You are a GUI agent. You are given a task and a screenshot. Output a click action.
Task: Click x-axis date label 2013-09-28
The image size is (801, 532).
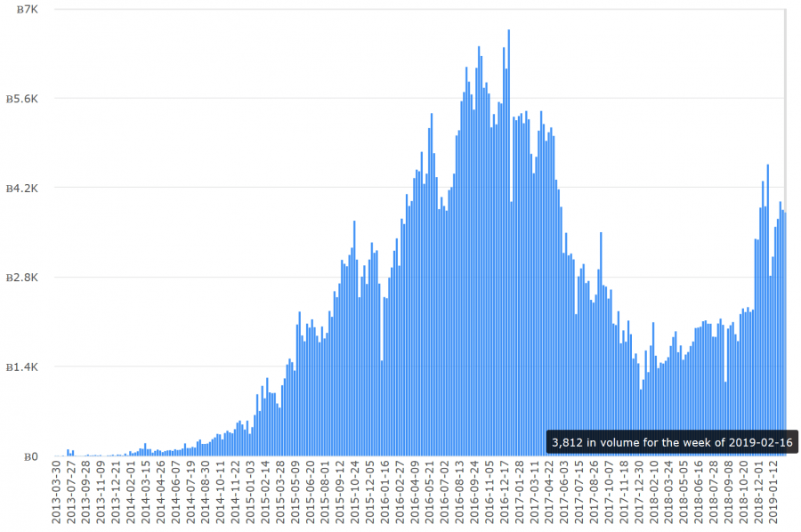pos(86,492)
